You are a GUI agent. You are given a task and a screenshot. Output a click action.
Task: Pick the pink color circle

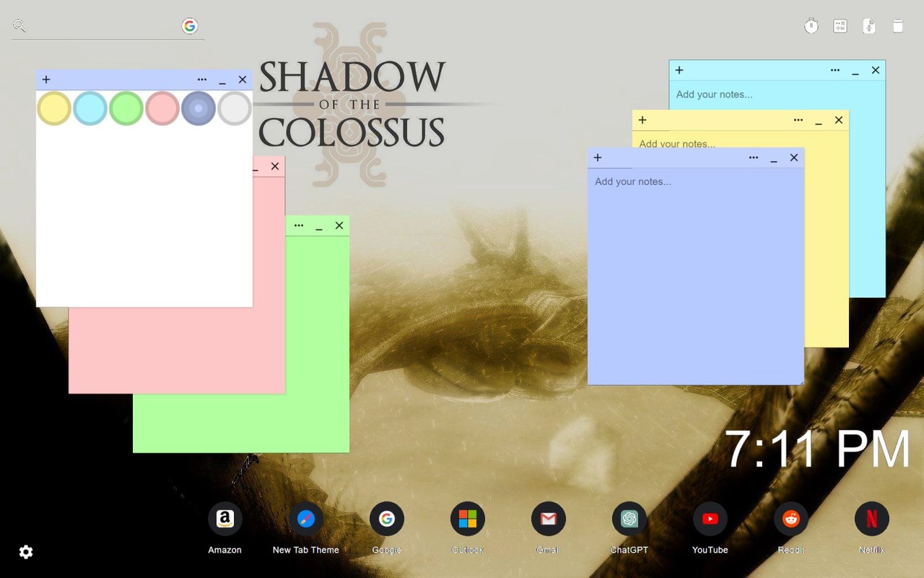pos(162,108)
